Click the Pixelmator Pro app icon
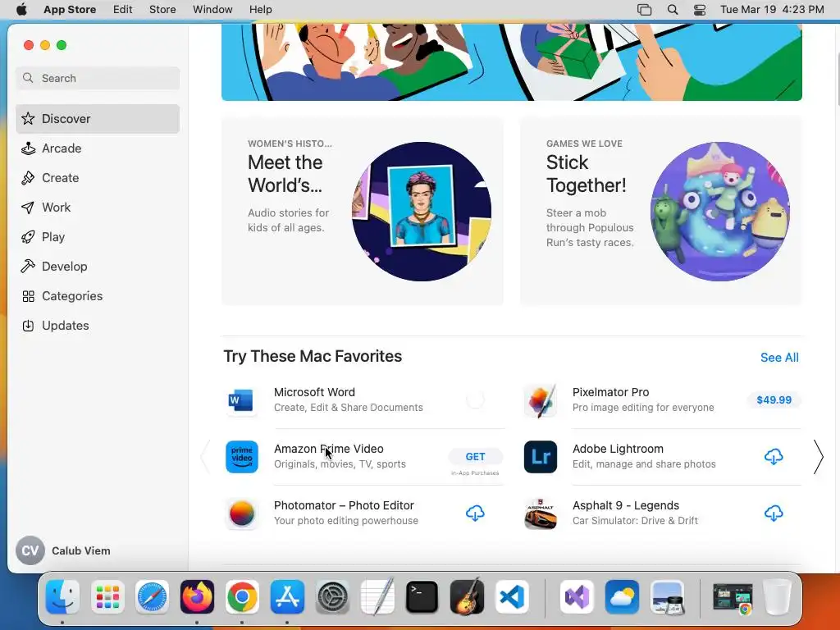The width and height of the screenshot is (840, 630). tap(541, 400)
